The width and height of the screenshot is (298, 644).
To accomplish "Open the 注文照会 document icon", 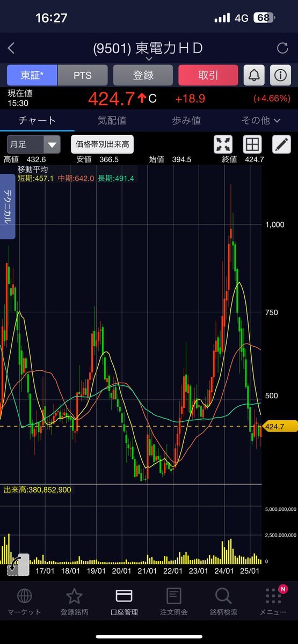I will [173, 596].
